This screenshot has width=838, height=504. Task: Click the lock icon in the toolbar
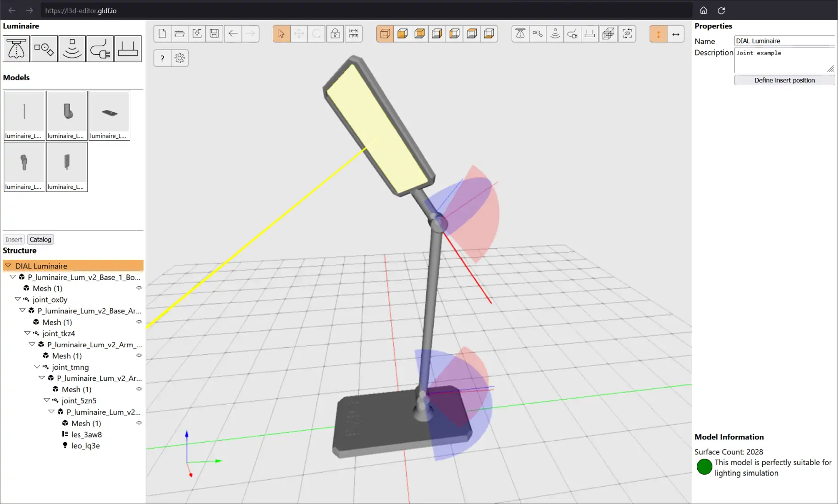pos(335,33)
